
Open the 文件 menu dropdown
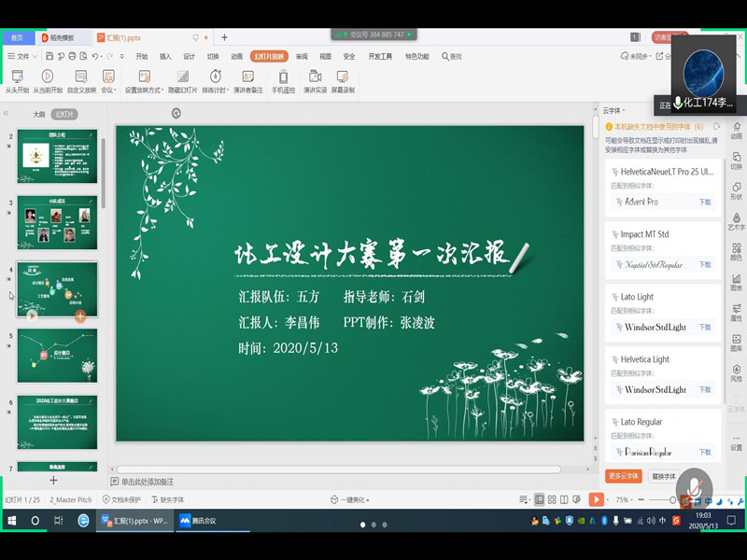(x=22, y=56)
